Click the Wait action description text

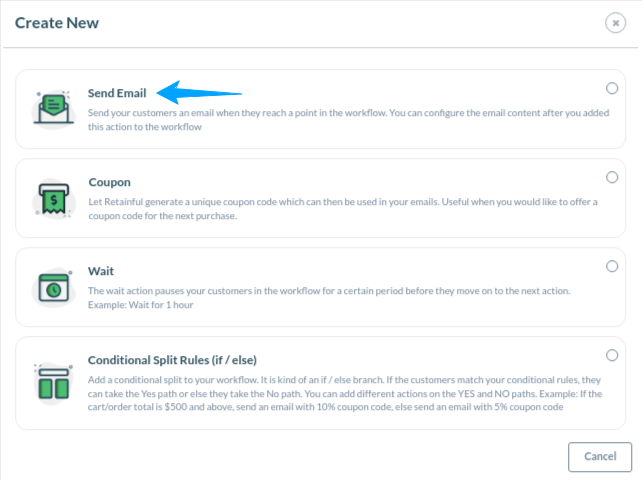(329, 298)
